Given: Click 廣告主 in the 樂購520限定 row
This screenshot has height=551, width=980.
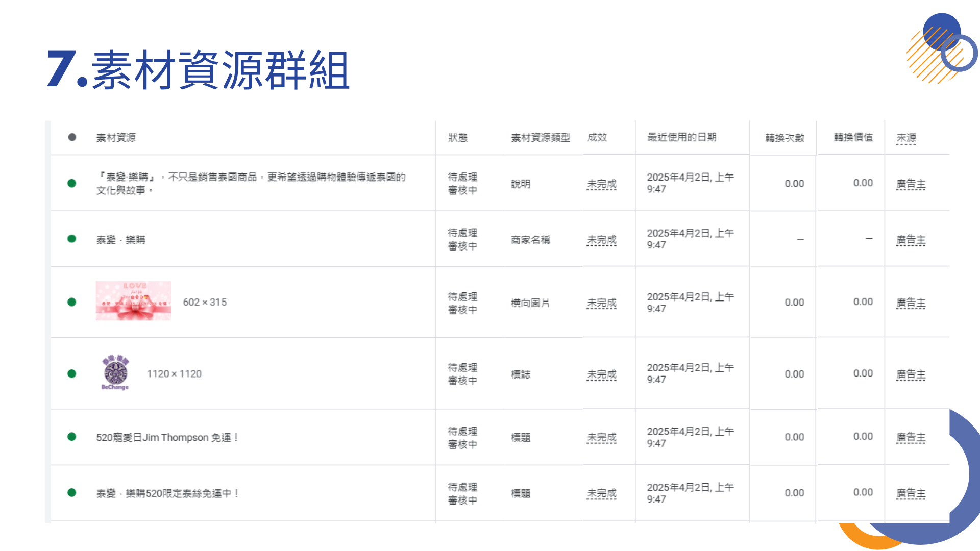Looking at the screenshot, I should pyautogui.click(x=911, y=494).
